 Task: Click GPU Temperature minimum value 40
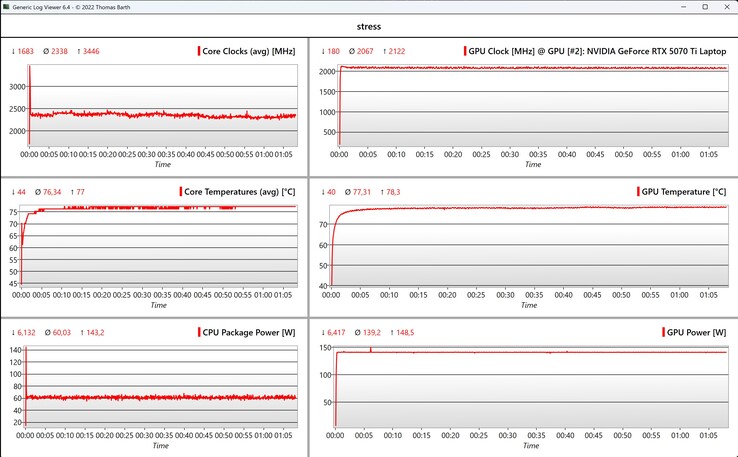coord(331,192)
